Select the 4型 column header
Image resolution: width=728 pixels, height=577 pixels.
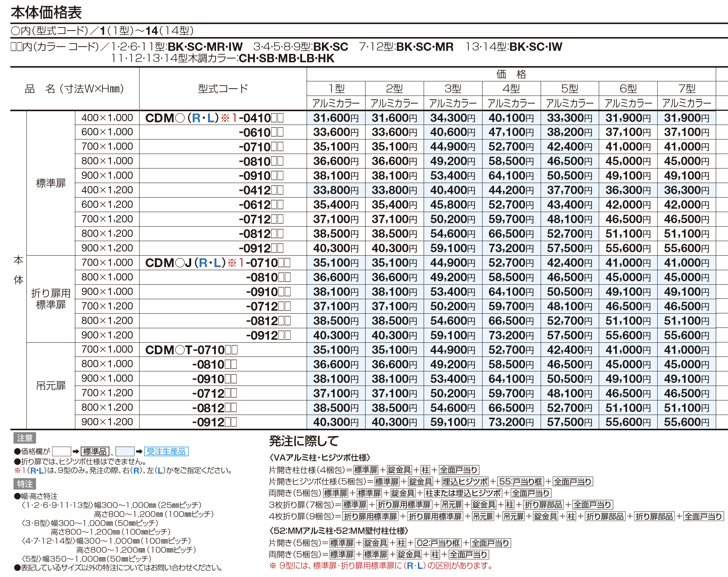512,89
